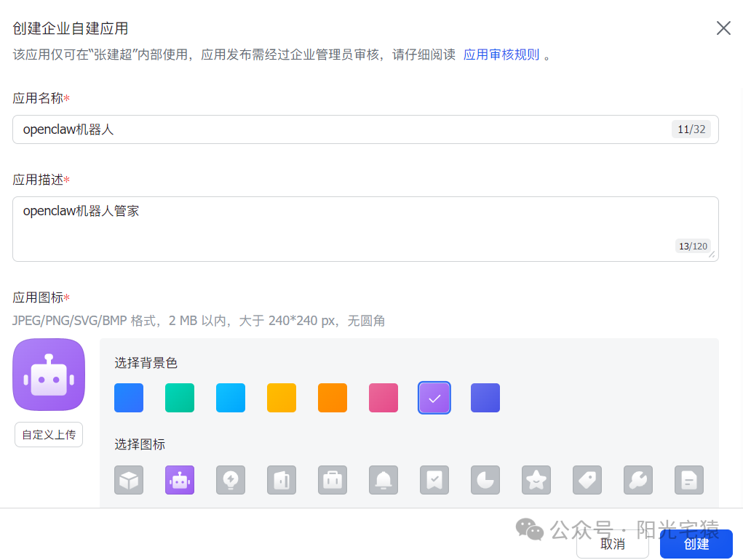Click the 选择背景色 heading
Viewport: 743px width, 560px height.
[x=146, y=363]
